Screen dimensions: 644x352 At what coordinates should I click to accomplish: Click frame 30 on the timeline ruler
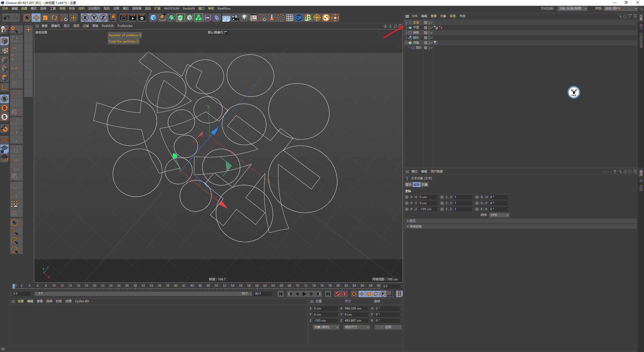pos(135,286)
